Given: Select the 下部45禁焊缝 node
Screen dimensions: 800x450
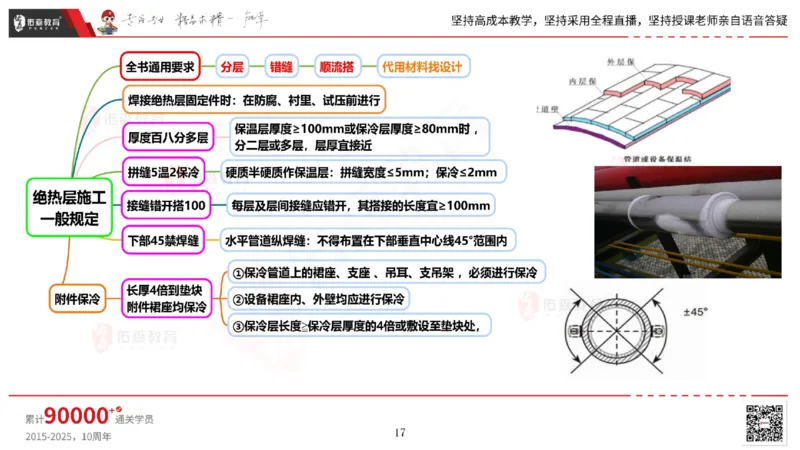Looking at the screenshot, I should (x=163, y=240).
